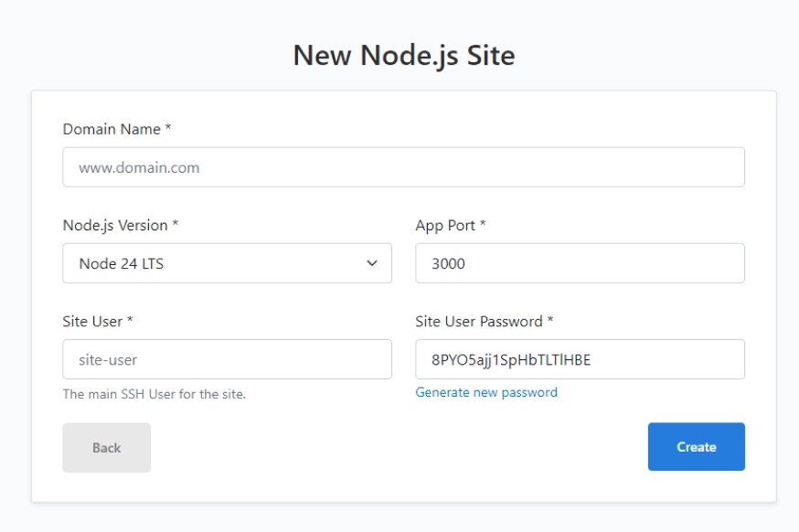Click the Generate new password link

pos(486,392)
